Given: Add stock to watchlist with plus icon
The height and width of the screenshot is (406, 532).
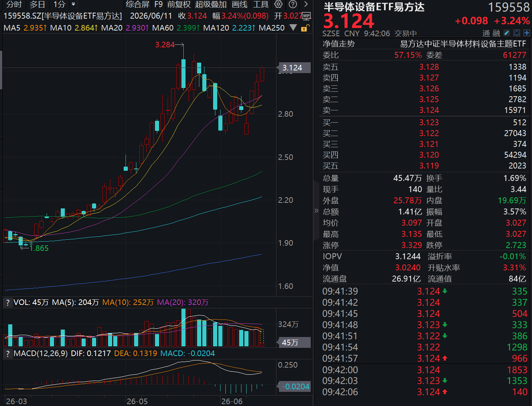Looking at the screenshot, I should coord(526,33).
